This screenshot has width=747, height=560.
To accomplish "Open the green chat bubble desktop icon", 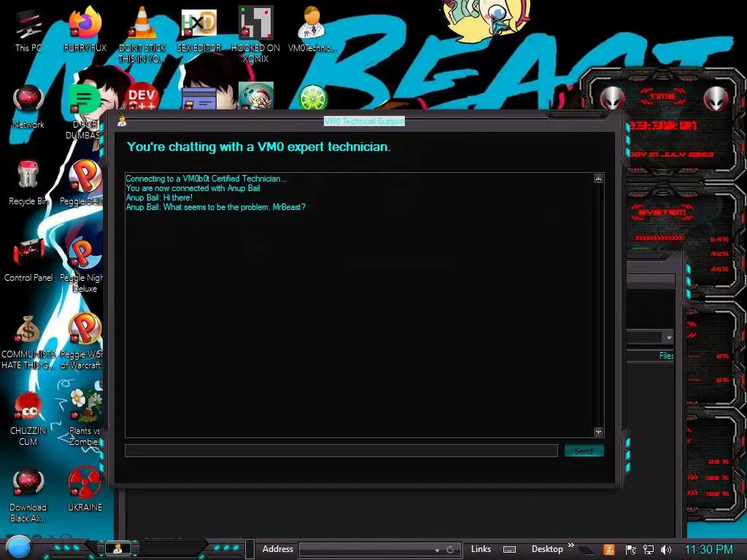I will [85, 100].
